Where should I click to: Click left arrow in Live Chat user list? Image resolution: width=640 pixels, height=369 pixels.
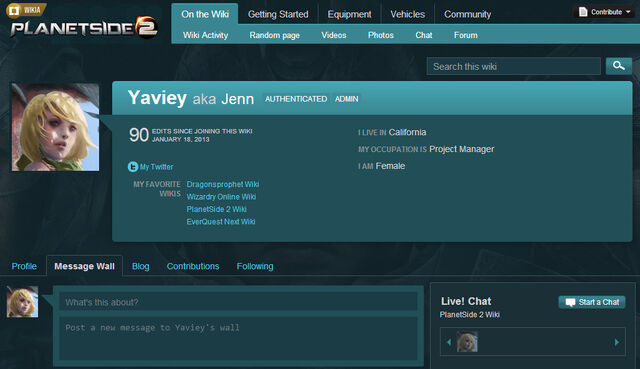449,342
